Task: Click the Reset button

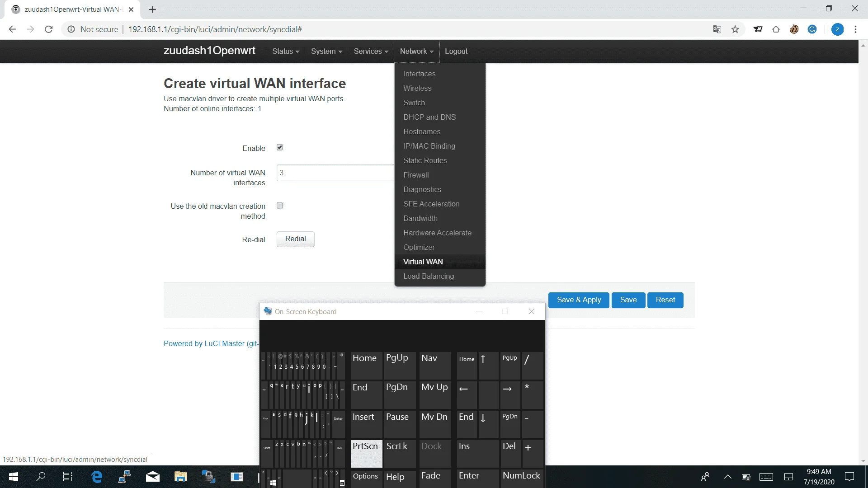Action: coord(665,300)
